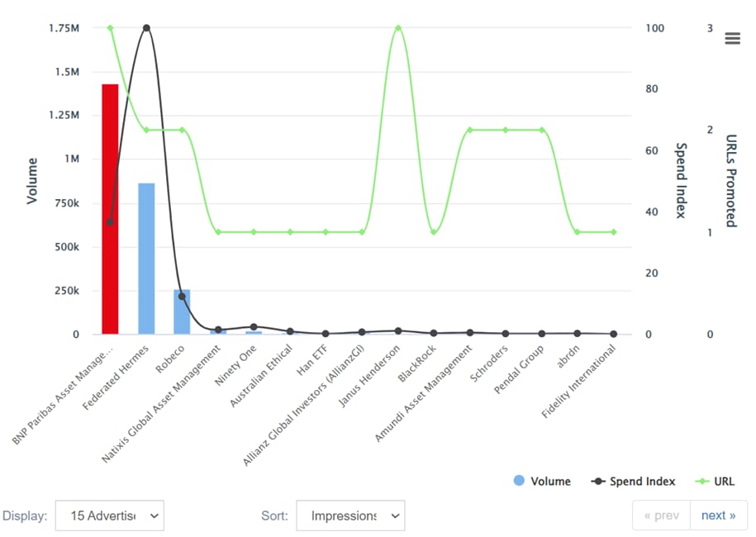Click the vertical Spend Index axis title
The height and width of the screenshot is (537, 756).
pos(681,181)
